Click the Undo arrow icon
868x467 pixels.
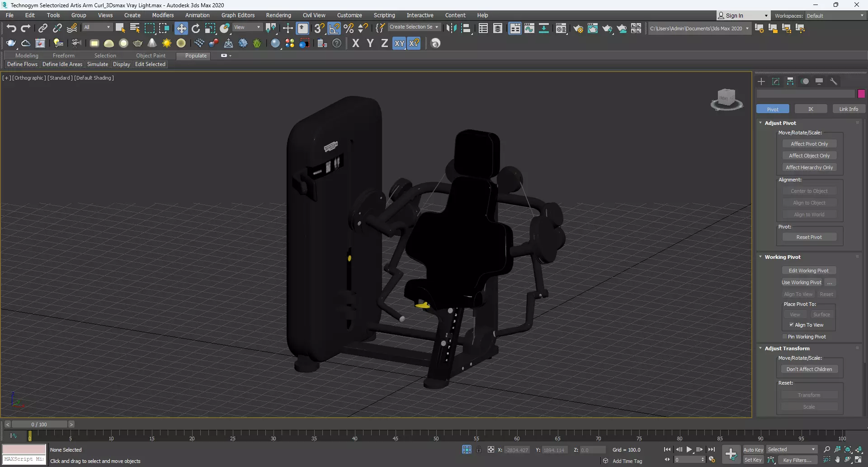[x=11, y=29]
